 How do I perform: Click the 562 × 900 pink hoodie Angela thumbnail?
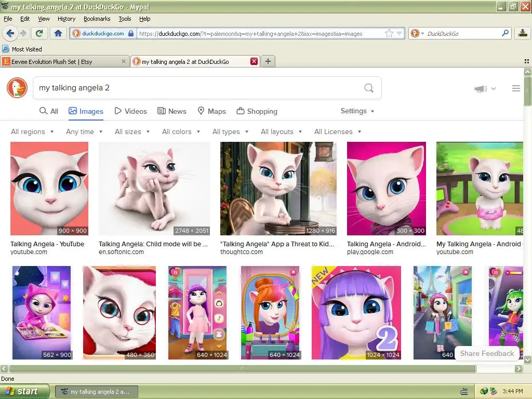pyautogui.click(x=42, y=312)
